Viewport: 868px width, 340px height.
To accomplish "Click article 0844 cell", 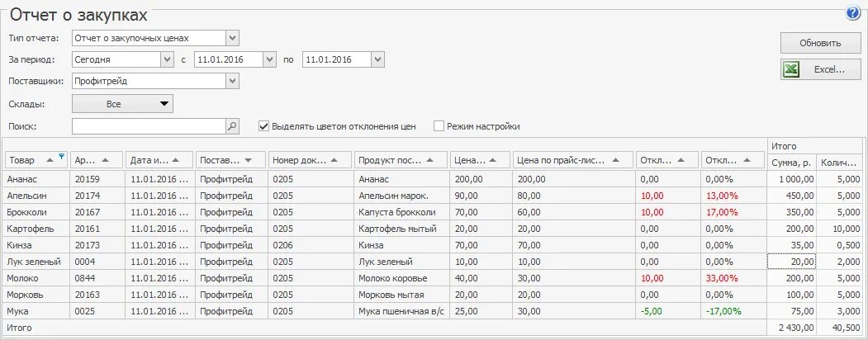I will (97, 279).
